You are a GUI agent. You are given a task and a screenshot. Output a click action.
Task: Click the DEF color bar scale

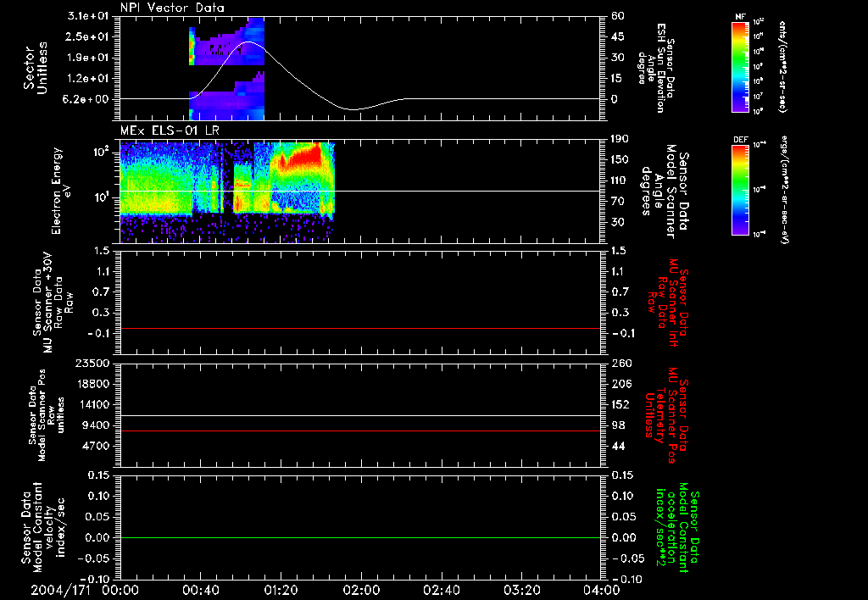[x=741, y=190]
